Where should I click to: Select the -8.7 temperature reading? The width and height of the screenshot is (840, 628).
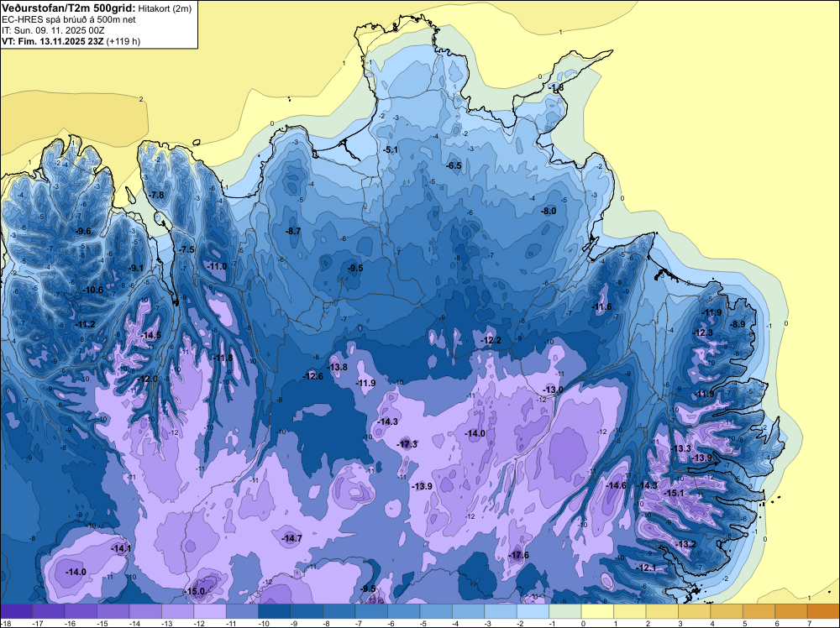coord(293,231)
